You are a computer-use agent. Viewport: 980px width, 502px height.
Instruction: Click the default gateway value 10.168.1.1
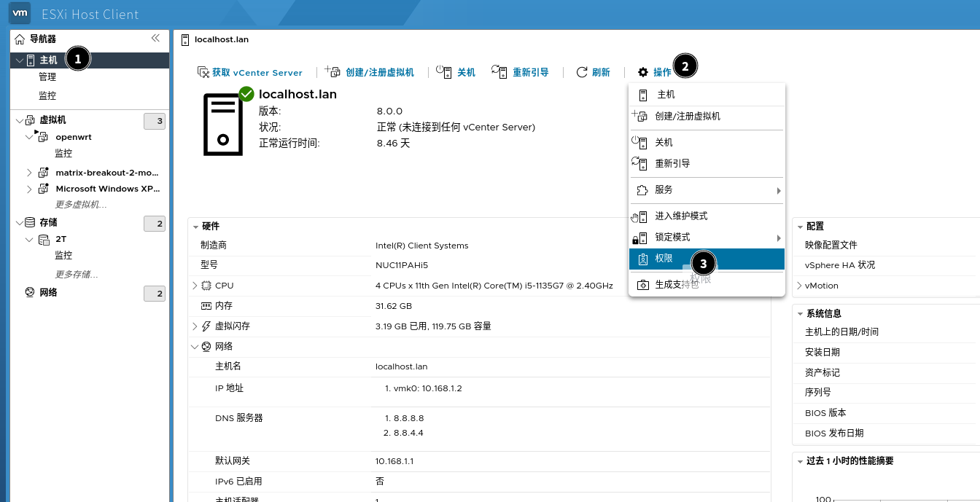[394, 461]
